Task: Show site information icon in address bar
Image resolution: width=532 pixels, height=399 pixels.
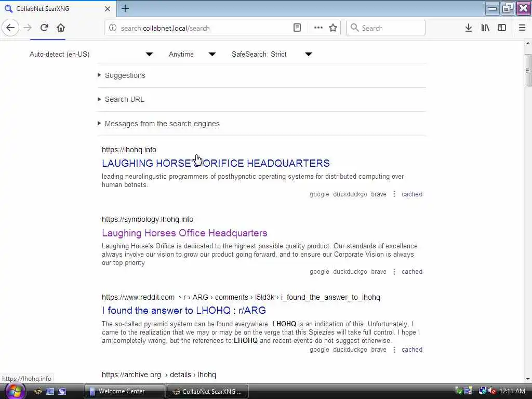Action: tap(113, 28)
